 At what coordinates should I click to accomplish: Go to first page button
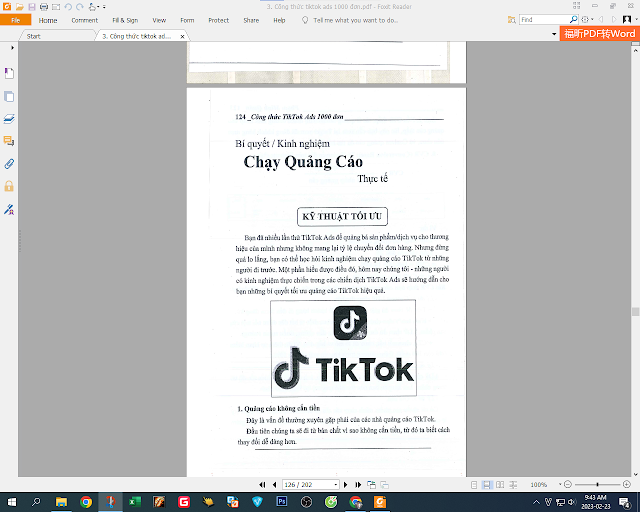(262, 485)
